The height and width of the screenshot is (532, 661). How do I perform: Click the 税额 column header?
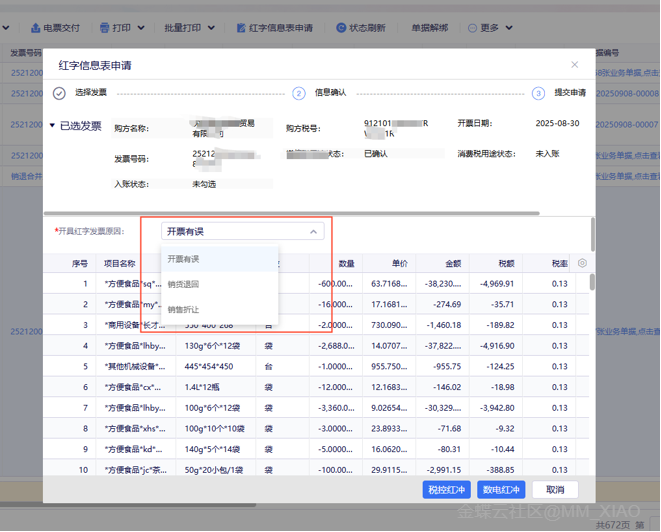click(x=506, y=263)
